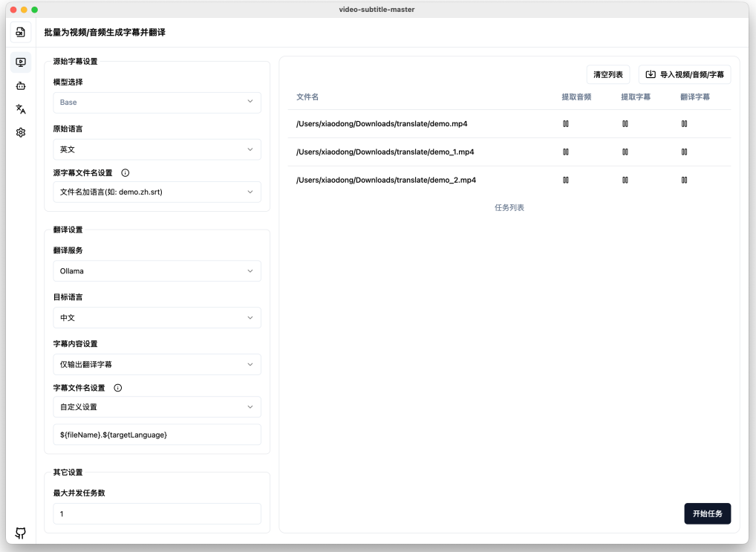Click the 最大并发任务数 input field

(157, 514)
